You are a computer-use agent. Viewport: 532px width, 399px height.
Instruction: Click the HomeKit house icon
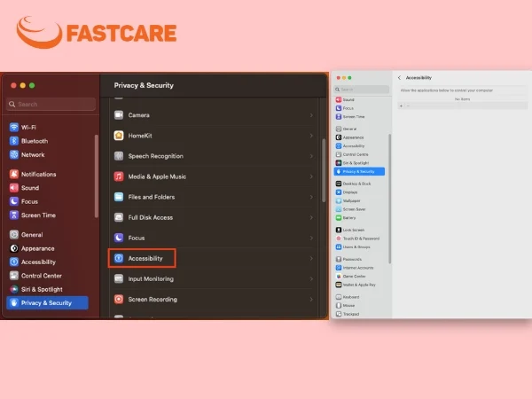tap(119, 136)
